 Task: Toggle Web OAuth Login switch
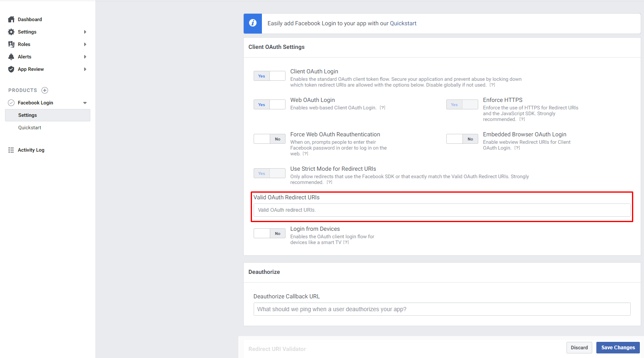pos(269,104)
